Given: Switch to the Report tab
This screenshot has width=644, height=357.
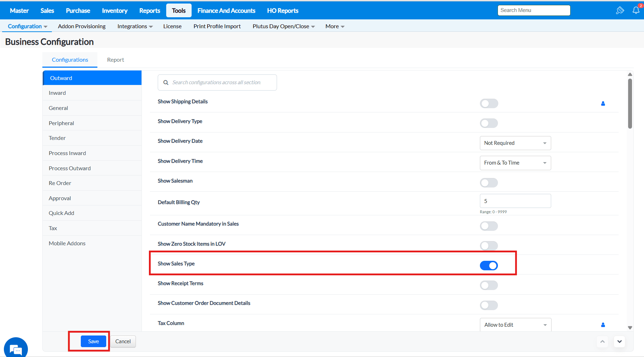Looking at the screenshot, I should point(116,60).
